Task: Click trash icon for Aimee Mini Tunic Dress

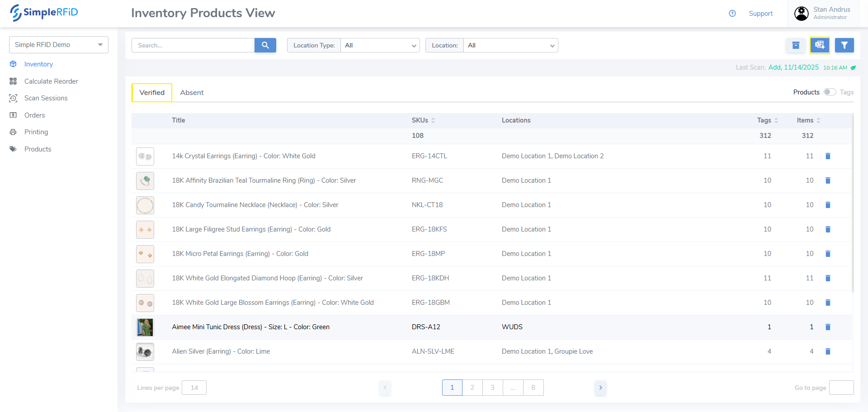Action: pyautogui.click(x=828, y=327)
